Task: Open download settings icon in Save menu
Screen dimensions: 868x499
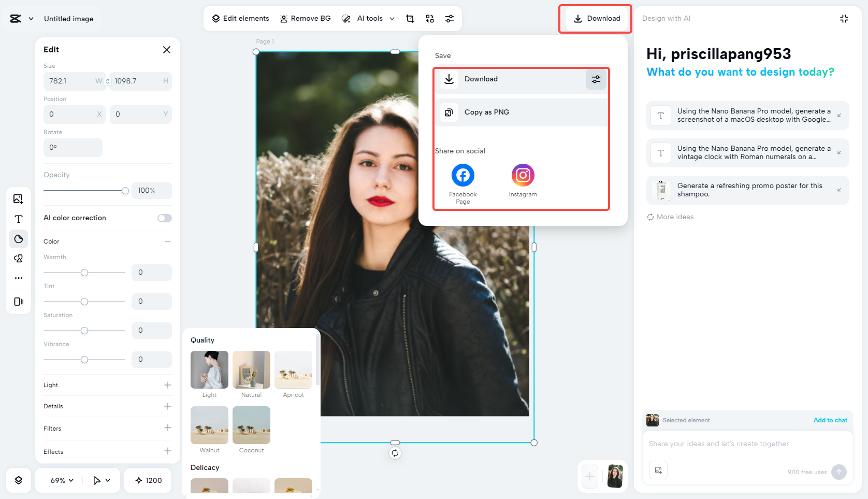Action: tap(596, 79)
